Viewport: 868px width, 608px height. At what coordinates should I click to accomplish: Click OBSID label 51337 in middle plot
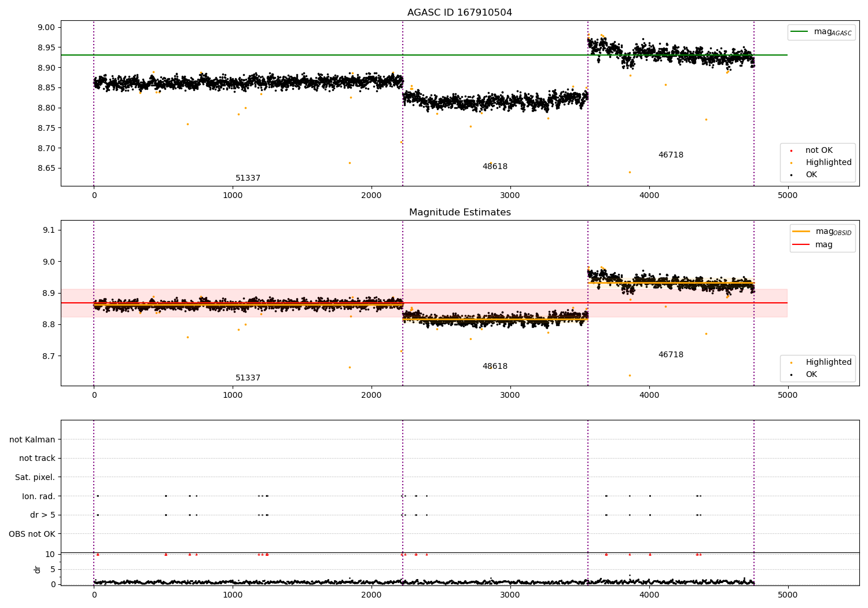(x=248, y=378)
